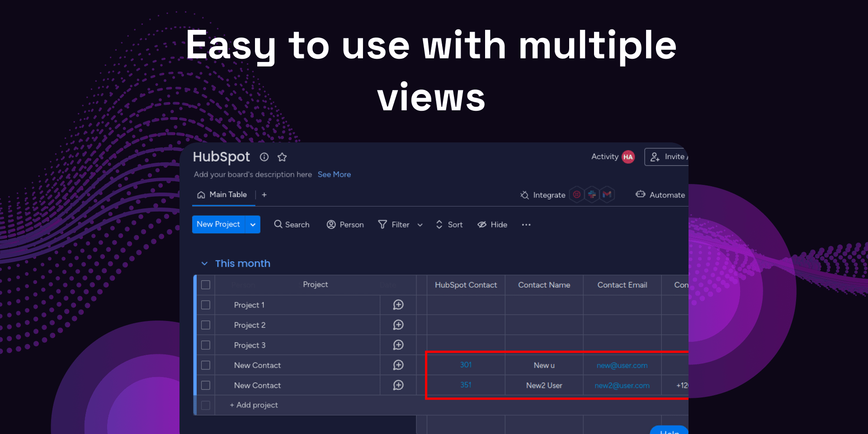
Task: Open HubSpot contact link 301
Action: point(466,365)
